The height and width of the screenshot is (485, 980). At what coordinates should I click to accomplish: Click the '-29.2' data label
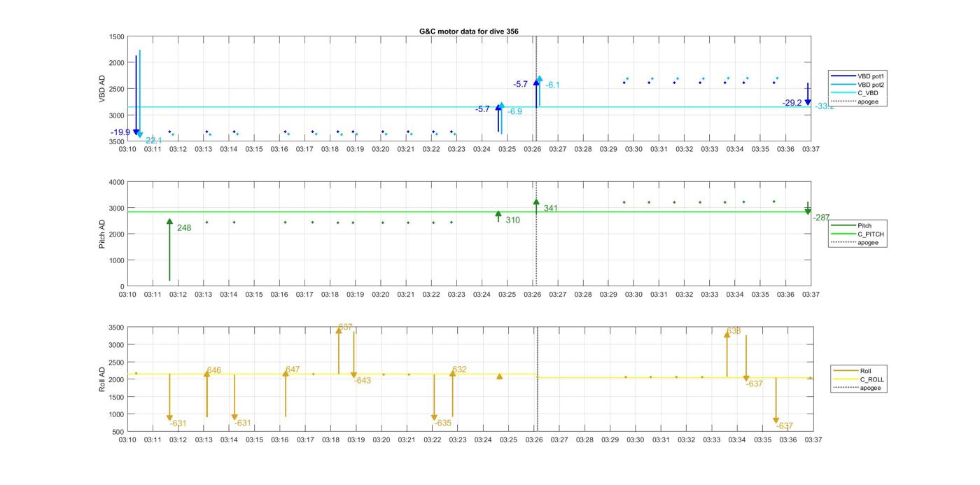coord(792,103)
